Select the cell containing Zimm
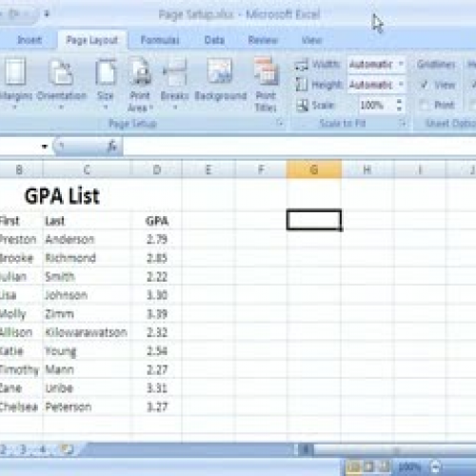The width and height of the screenshot is (476, 476). click(87, 314)
